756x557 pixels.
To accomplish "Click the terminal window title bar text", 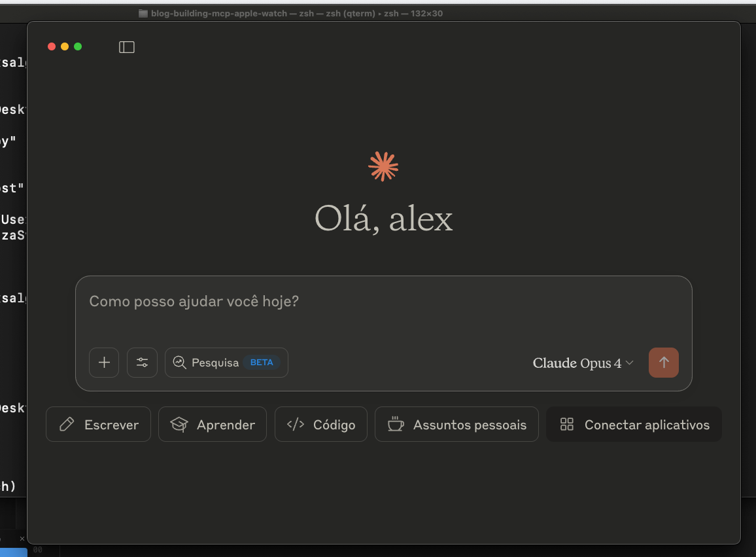I will click(x=296, y=14).
